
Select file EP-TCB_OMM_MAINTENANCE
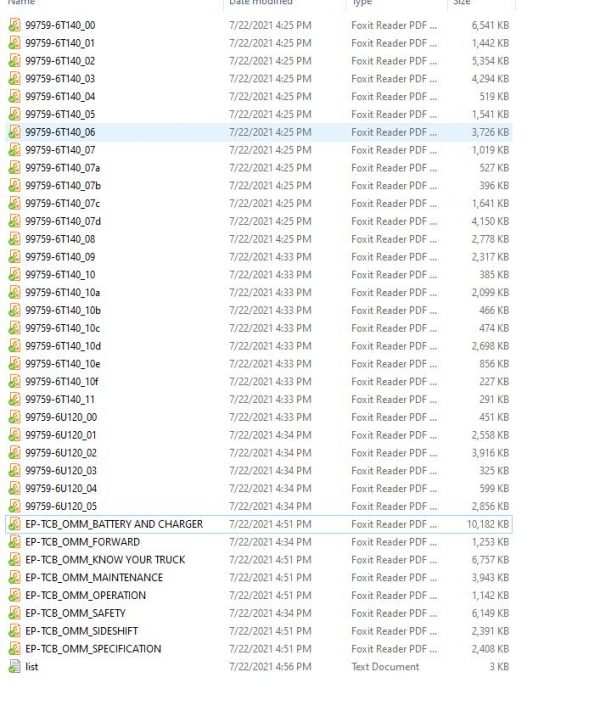pos(94,577)
